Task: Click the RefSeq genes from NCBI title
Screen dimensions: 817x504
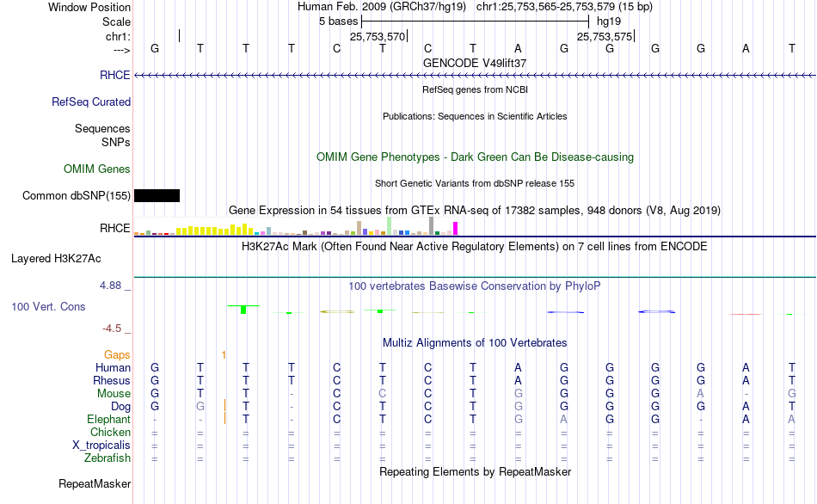Action: click(475, 89)
